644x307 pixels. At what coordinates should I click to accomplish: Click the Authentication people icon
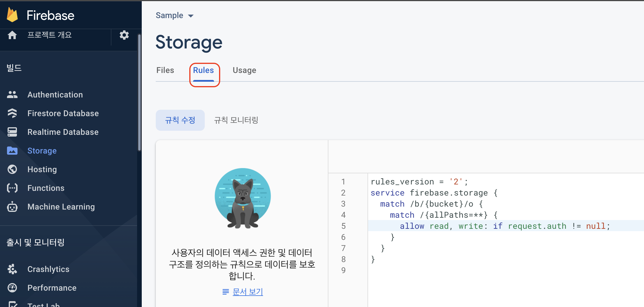tap(12, 95)
